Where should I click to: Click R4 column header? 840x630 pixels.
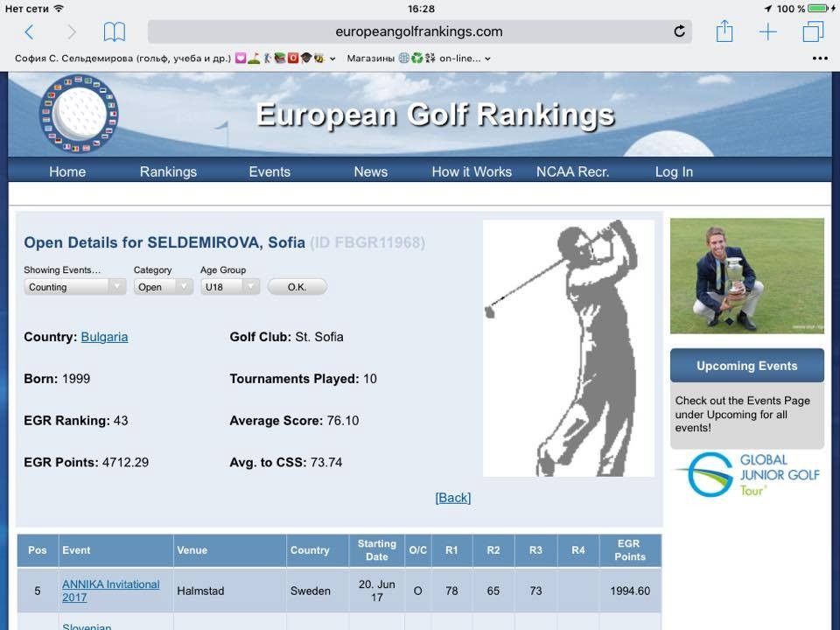578,550
